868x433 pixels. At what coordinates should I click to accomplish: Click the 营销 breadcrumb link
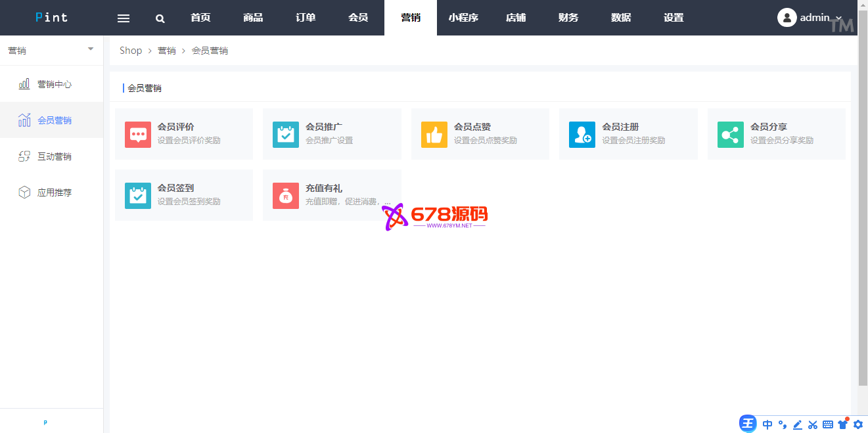coord(167,51)
